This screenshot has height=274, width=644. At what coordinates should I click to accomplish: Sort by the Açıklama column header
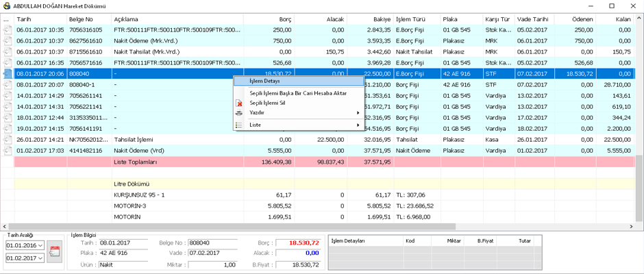(177, 19)
